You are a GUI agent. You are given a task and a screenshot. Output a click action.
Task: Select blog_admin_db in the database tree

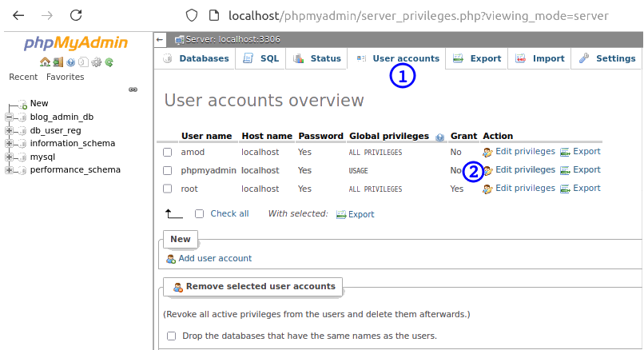(x=62, y=117)
